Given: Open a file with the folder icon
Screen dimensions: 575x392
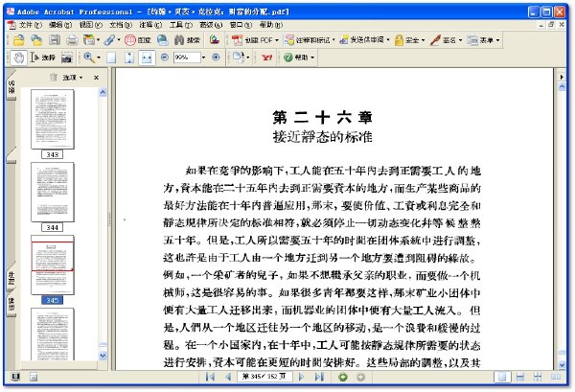Looking at the screenshot, I should [x=18, y=39].
